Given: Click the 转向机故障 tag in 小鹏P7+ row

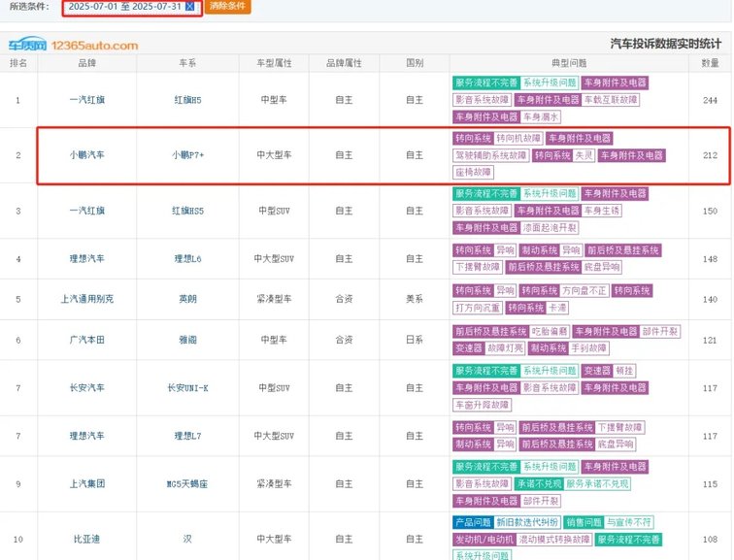Looking at the screenshot, I should tap(518, 138).
